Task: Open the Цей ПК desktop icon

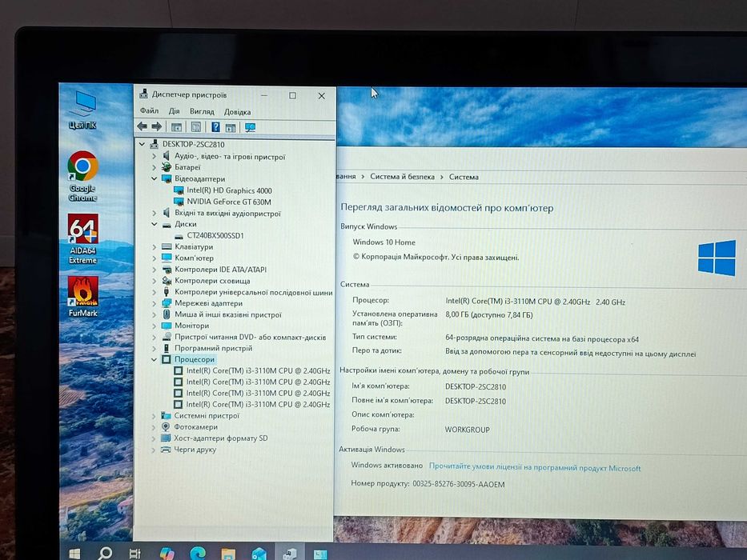Action: coord(83,110)
